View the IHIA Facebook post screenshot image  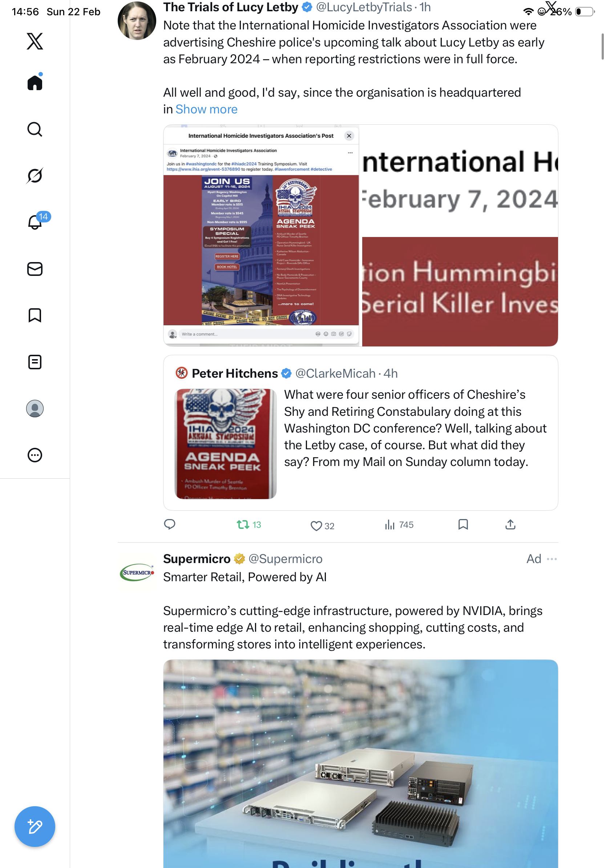[x=261, y=235]
